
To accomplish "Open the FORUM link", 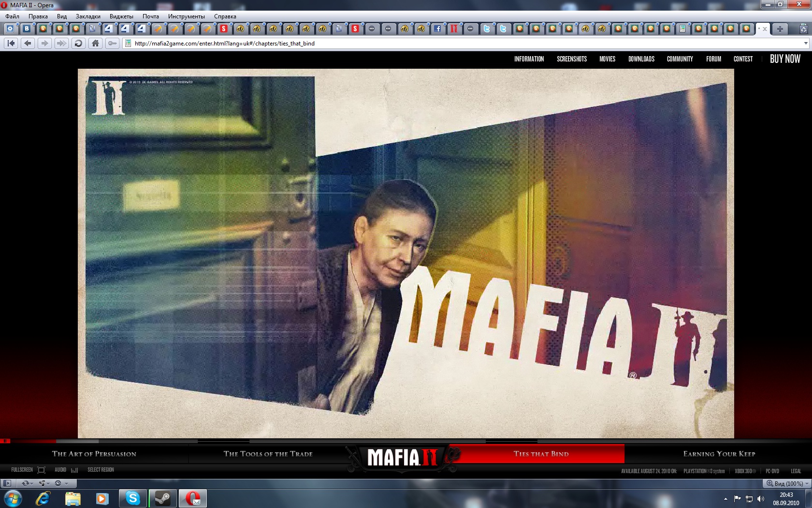I will coord(713,59).
